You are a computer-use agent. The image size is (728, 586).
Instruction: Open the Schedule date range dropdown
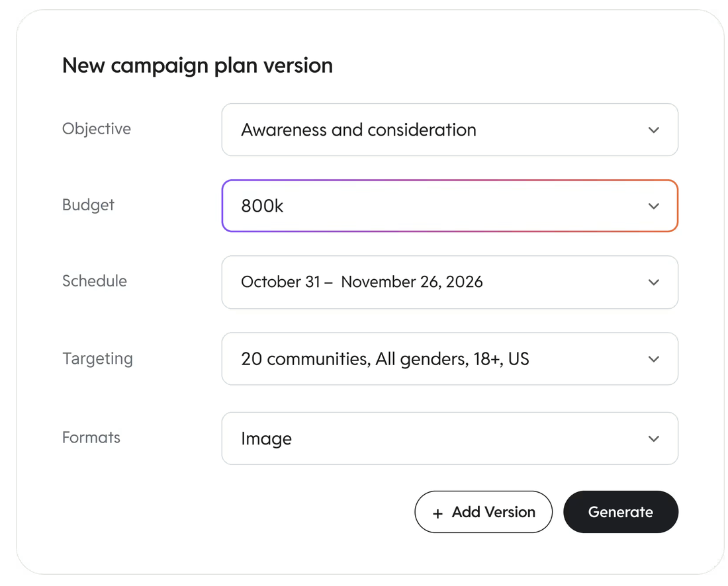(449, 282)
